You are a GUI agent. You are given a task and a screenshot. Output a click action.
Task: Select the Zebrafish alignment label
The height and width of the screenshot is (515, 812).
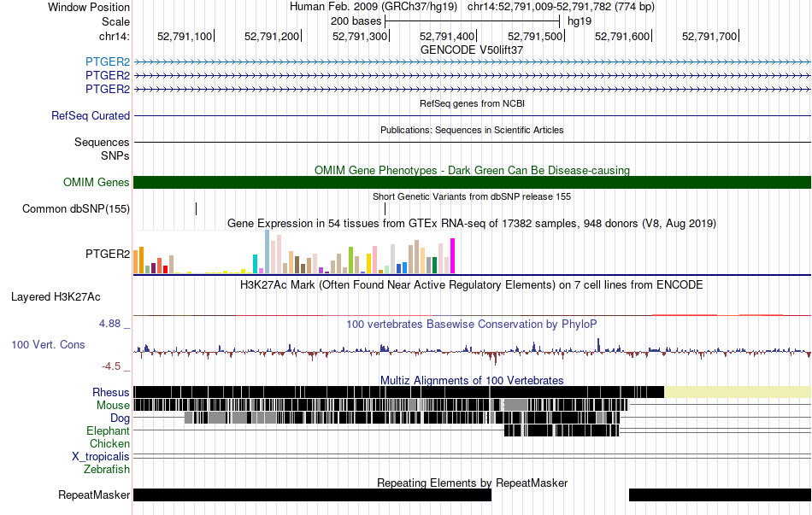(x=107, y=469)
